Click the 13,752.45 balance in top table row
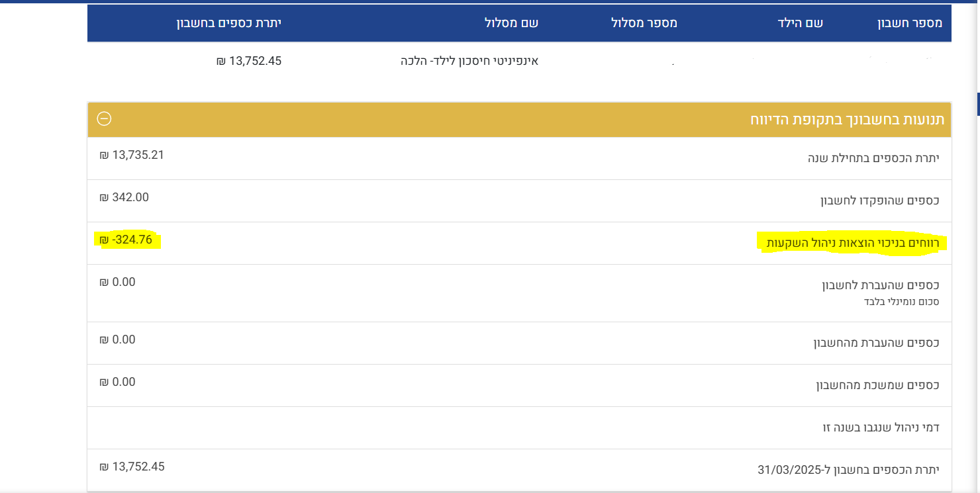 point(249,61)
